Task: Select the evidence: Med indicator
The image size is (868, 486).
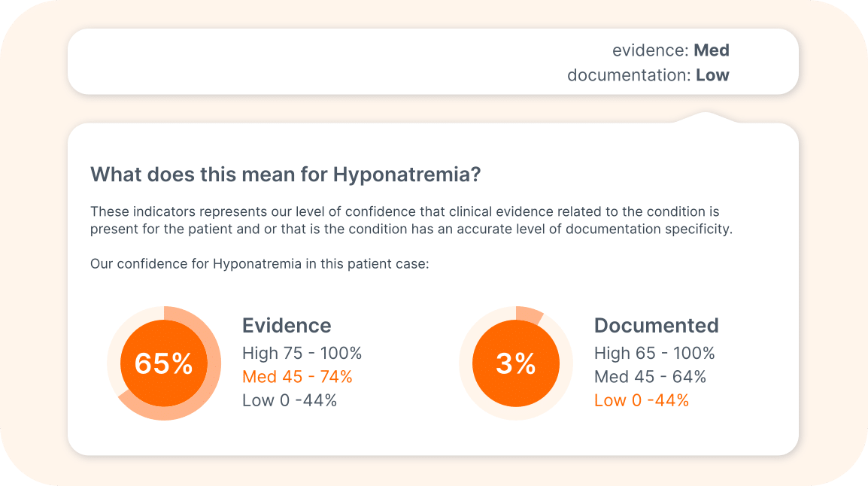Action: tap(670, 50)
